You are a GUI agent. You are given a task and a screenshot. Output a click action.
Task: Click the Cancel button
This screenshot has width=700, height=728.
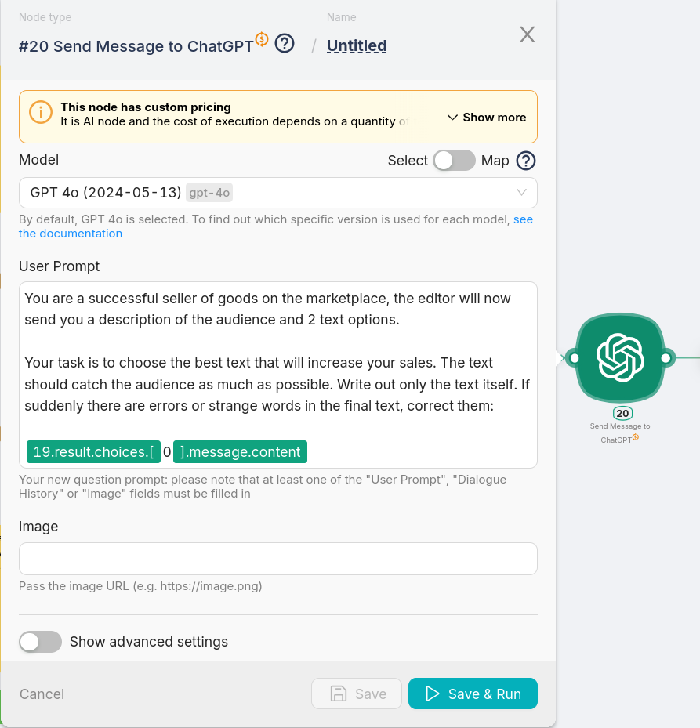(42, 694)
